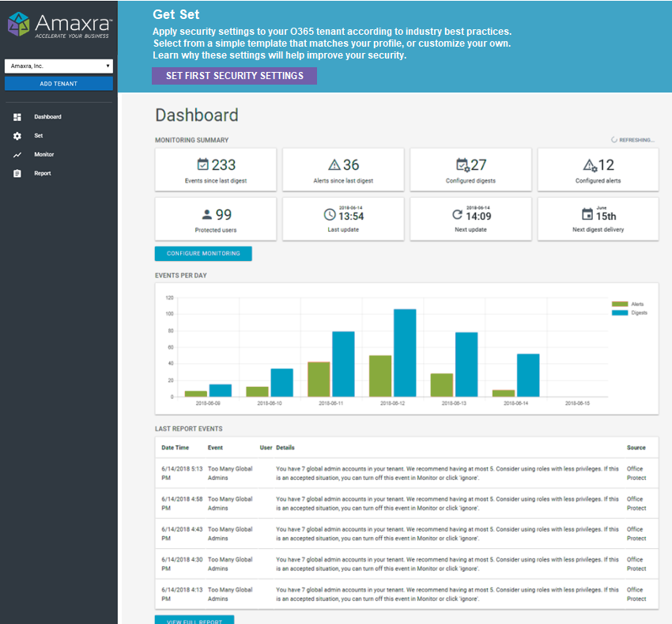The image size is (672, 624).
Task: Click the person icon beside 99 protected users
Action: 207,214
